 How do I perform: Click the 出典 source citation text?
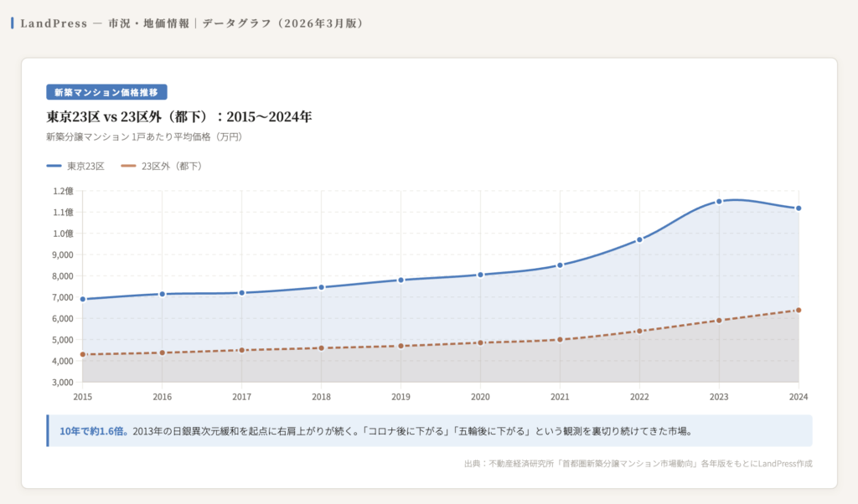(637, 463)
